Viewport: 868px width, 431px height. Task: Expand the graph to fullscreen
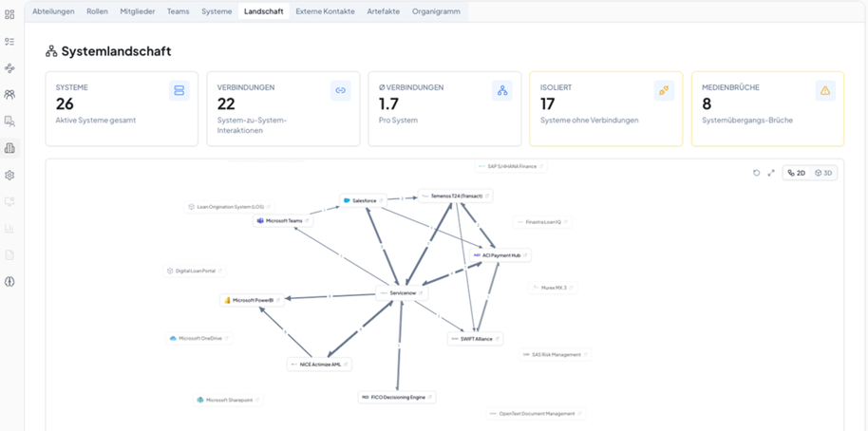[x=771, y=173]
